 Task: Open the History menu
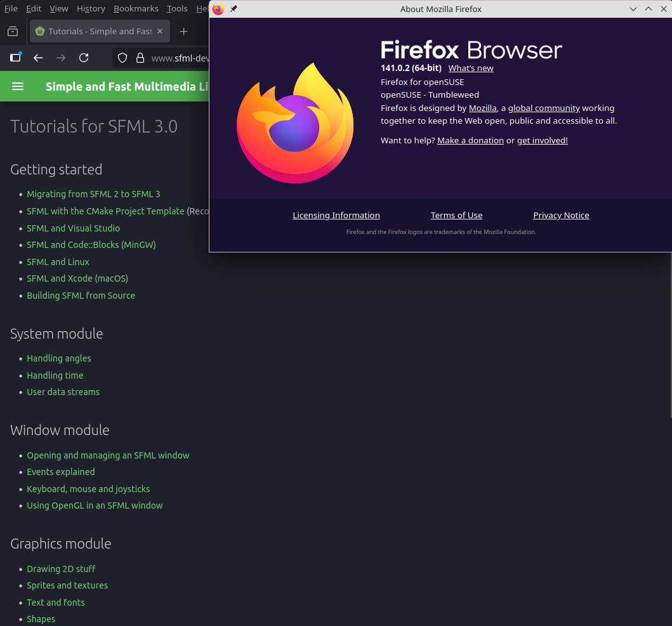91,8
